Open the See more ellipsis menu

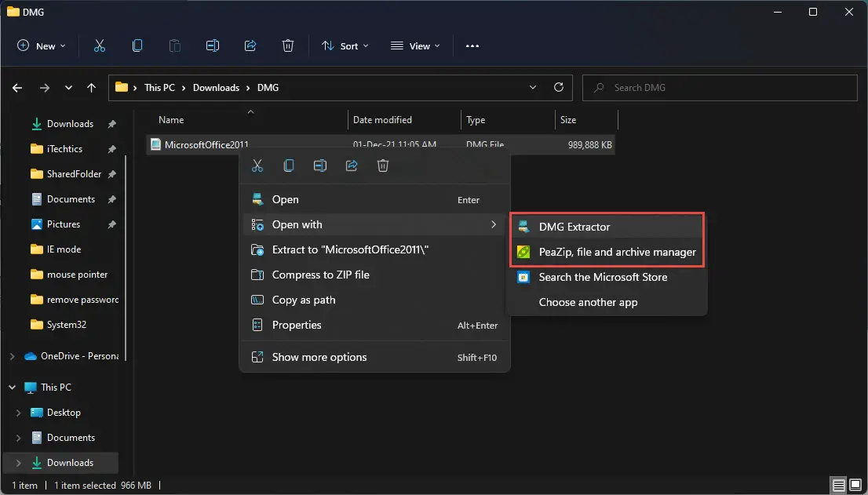pyautogui.click(x=472, y=46)
